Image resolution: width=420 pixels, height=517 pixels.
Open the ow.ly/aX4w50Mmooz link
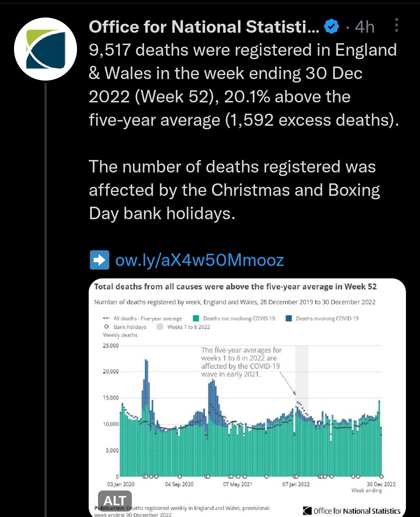(x=199, y=260)
